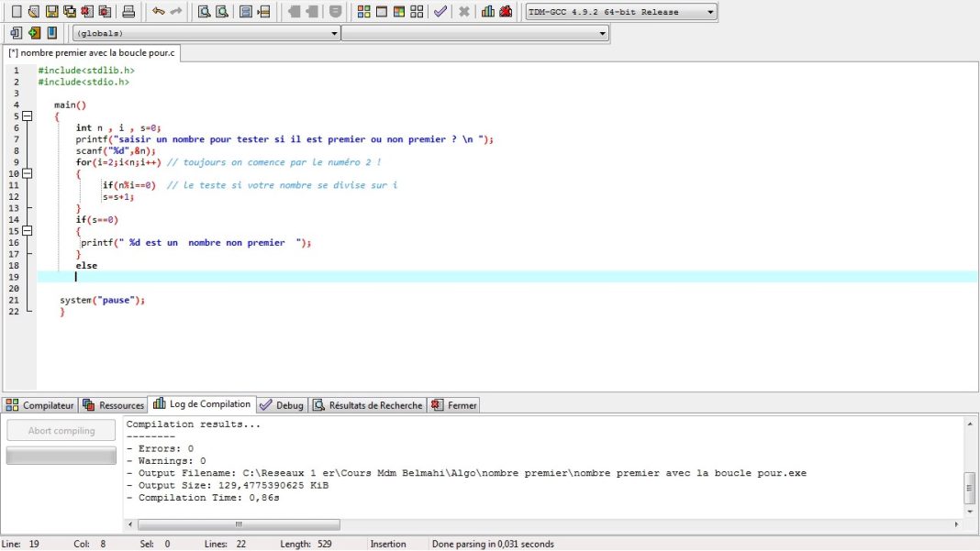
Task: Click the Print icon in toolbar
Action: point(128,12)
